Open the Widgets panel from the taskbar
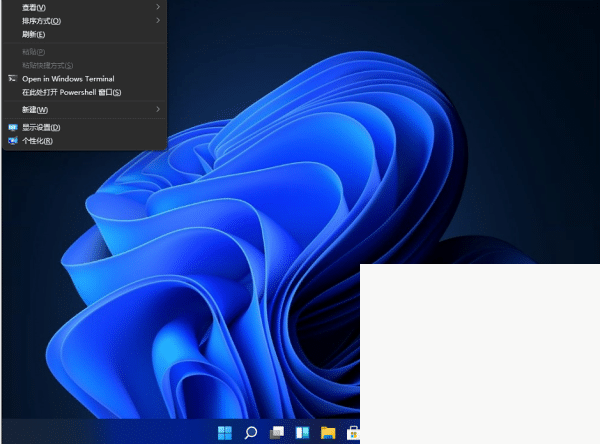Image resolution: width=600 pixels, height=444 pixels. click(302, 433)
